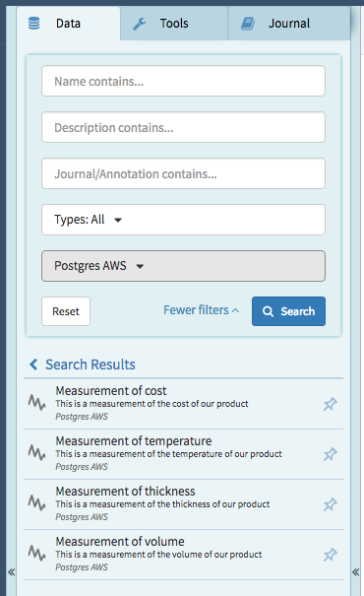Click the signal icon for Measurement of cost
The height and width of the screenshot is (596, 364).
point(36,403)
